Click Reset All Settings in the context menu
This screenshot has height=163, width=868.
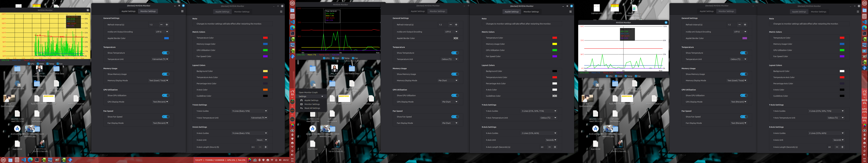pyautogui.click(x=312, y=108)
